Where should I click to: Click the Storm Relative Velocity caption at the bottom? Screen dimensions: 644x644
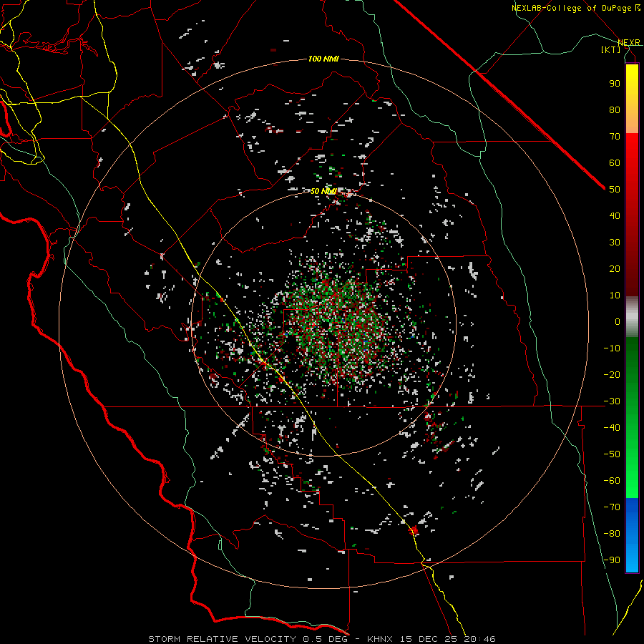click(x=322, y=639)
